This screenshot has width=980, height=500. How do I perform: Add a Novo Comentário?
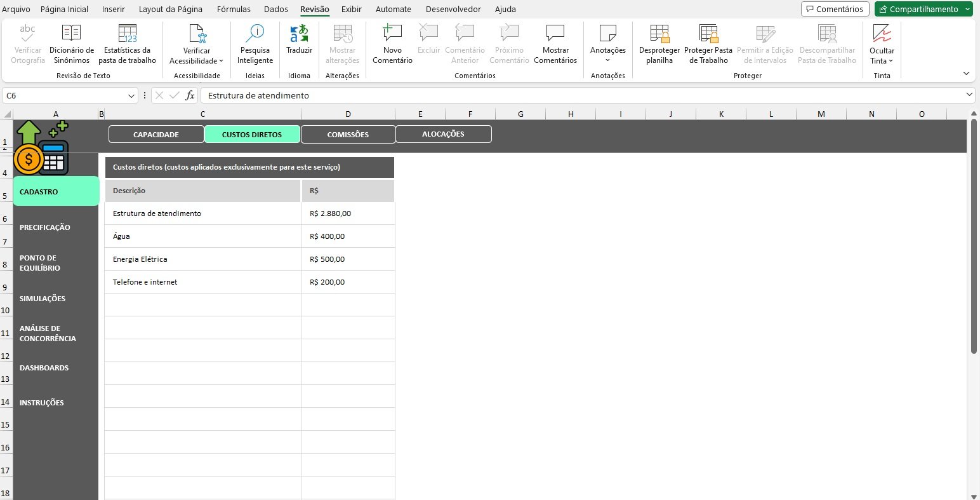coord(392,44)
